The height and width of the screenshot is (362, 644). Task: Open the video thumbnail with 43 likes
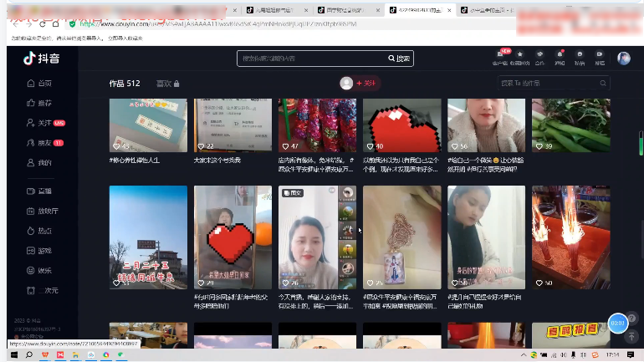(148, 125)
